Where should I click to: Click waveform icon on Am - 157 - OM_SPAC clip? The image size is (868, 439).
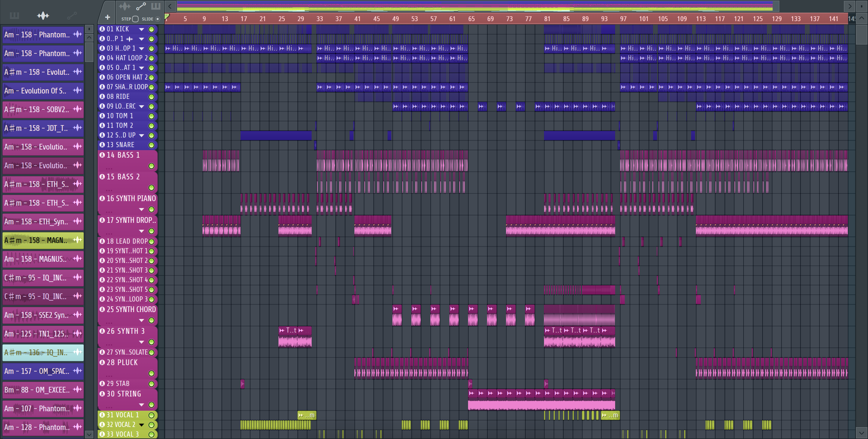coord(77,371)
